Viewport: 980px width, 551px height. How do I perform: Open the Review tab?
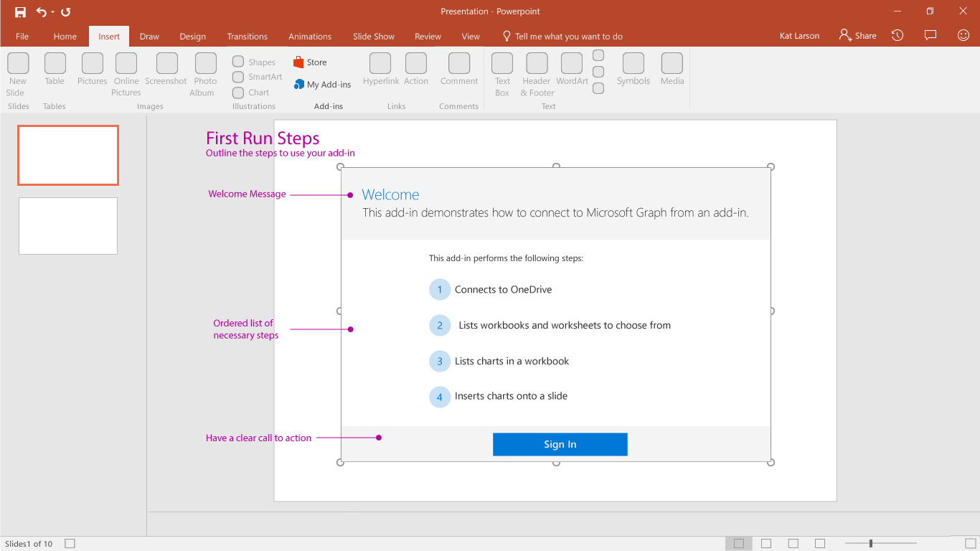[428, 37]
